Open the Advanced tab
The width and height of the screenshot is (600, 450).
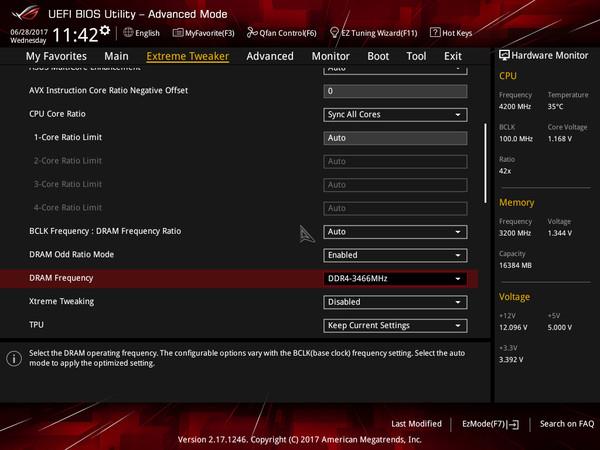pos(270,56)
